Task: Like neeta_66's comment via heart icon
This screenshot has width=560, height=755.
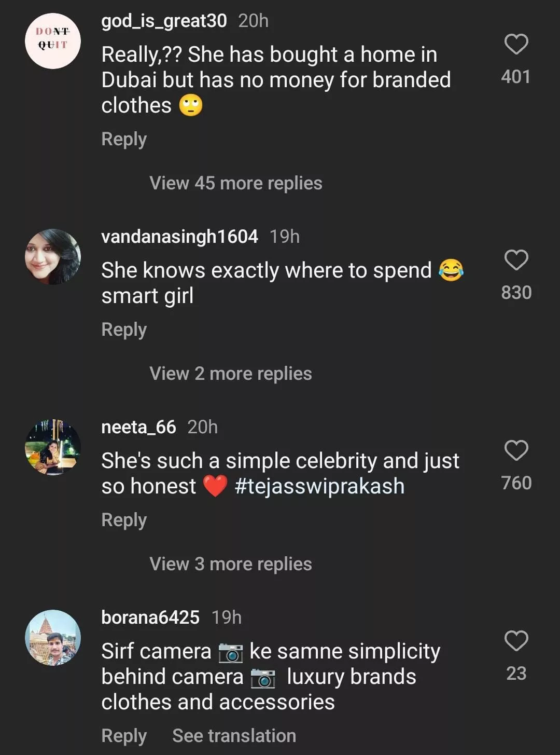Action: pos(516,450)
